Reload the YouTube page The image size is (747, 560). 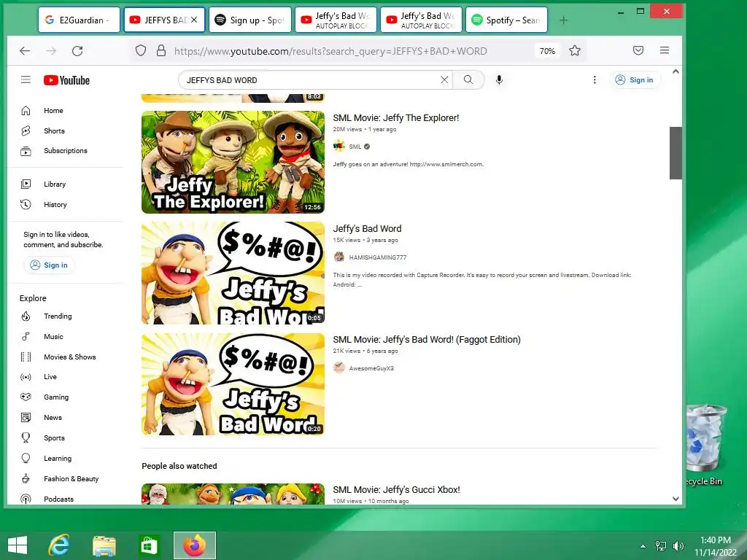[x=77, y=51]
